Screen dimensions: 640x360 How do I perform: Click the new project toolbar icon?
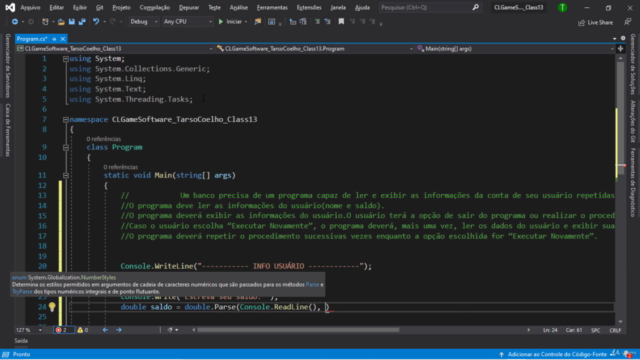[45, 22]
